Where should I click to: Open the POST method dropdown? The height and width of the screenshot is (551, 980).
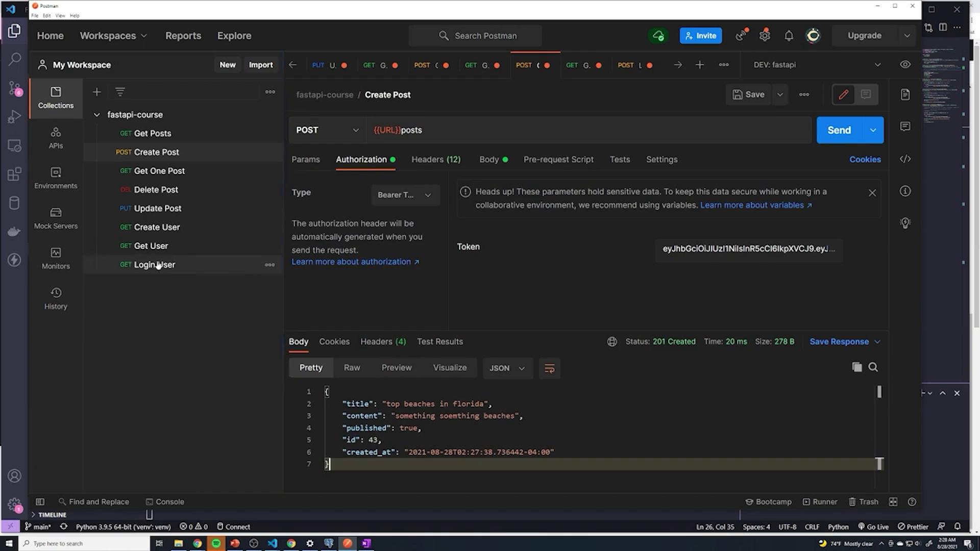(327, 130)
